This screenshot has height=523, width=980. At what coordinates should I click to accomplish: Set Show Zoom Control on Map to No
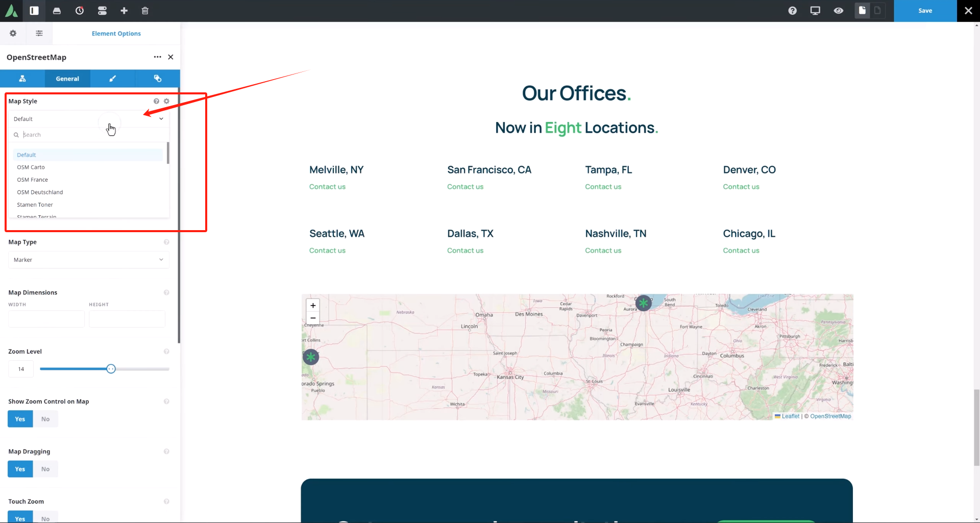[x=45, y=419]
